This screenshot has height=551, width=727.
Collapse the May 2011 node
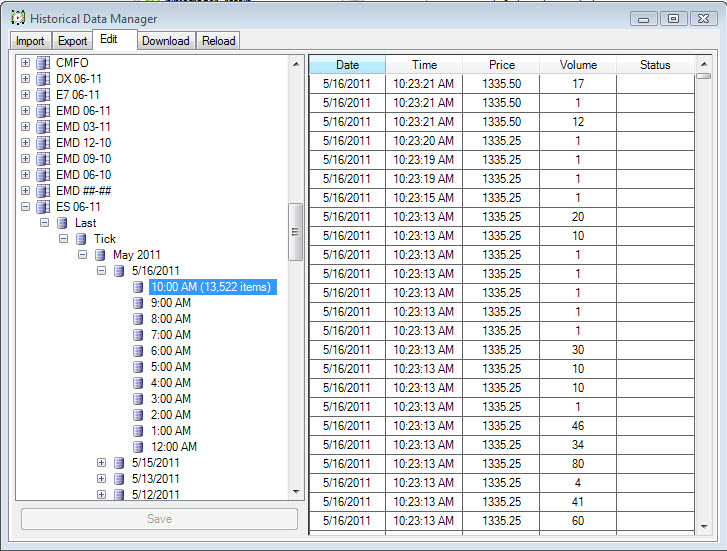coord(83,255)
